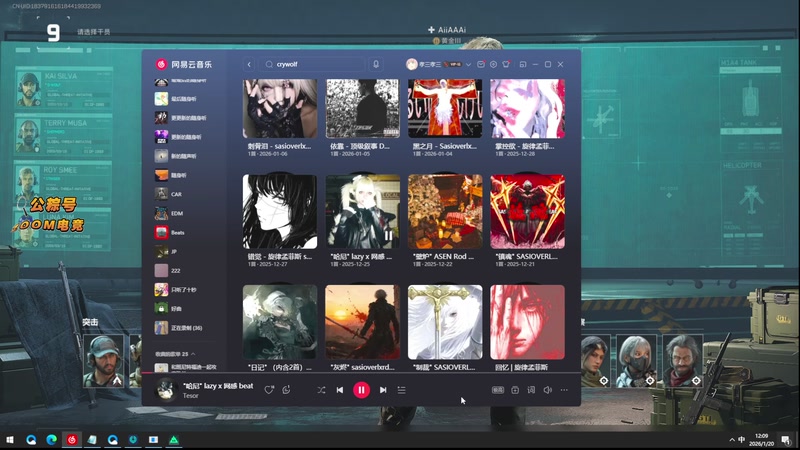Open the Beats playlist in sidebar
Viewport: 800px width, 450px height.
click(184, 232)
